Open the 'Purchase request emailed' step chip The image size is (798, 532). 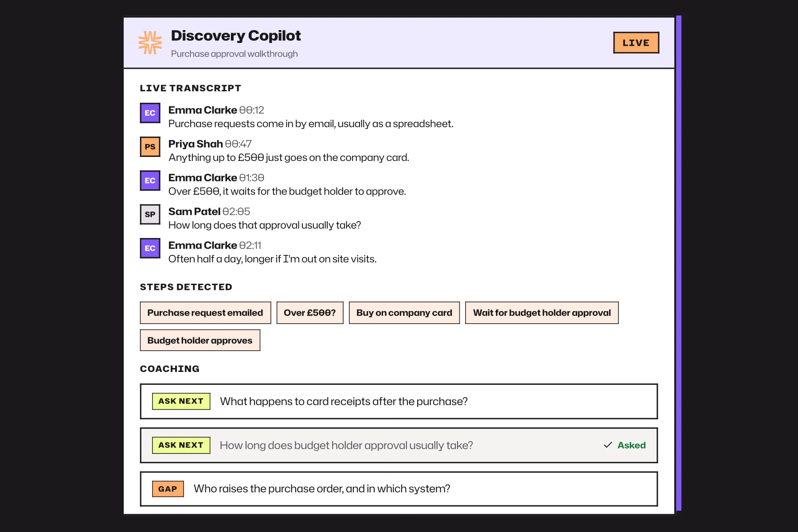pos(205,313)
